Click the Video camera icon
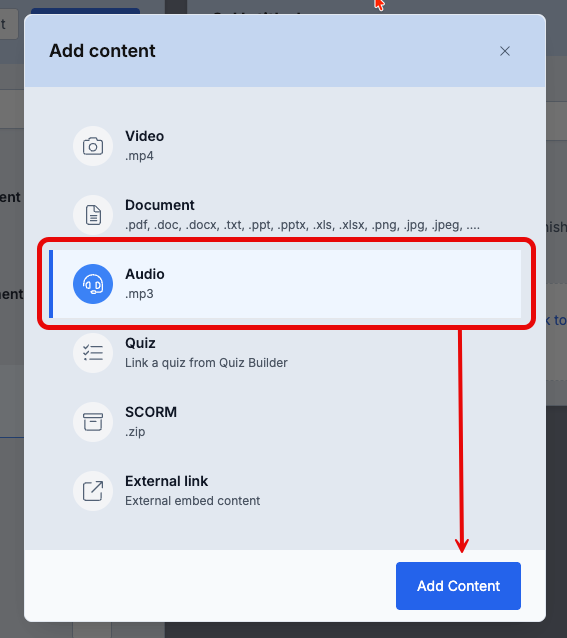The height and width of the screenshot is (638, 567). (93, 146)
